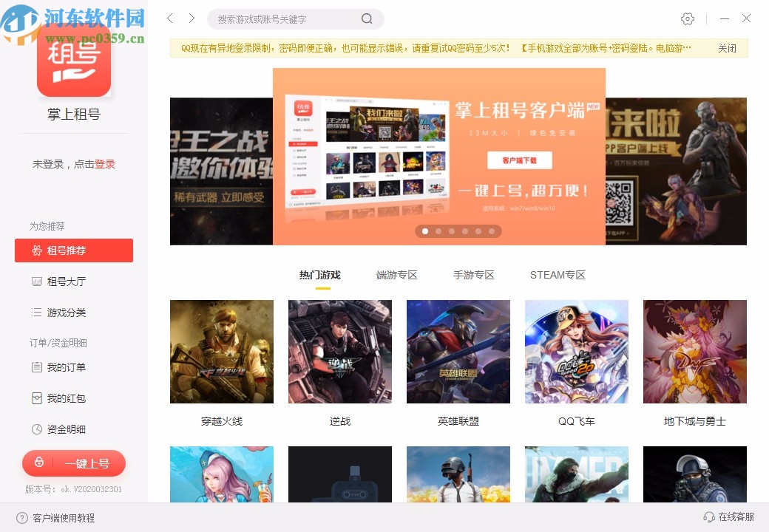Open the settings gear icon

[x=687, y=18]
